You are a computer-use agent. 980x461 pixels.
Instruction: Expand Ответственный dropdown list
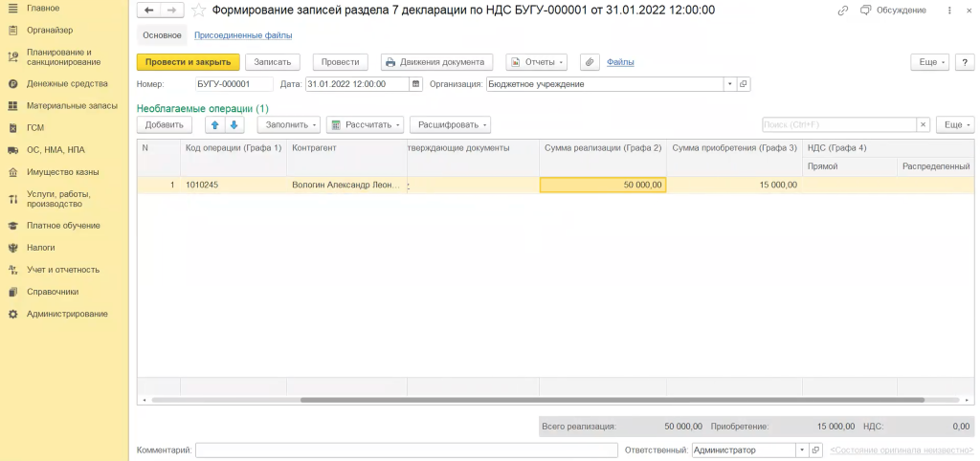tap(802, 450)
